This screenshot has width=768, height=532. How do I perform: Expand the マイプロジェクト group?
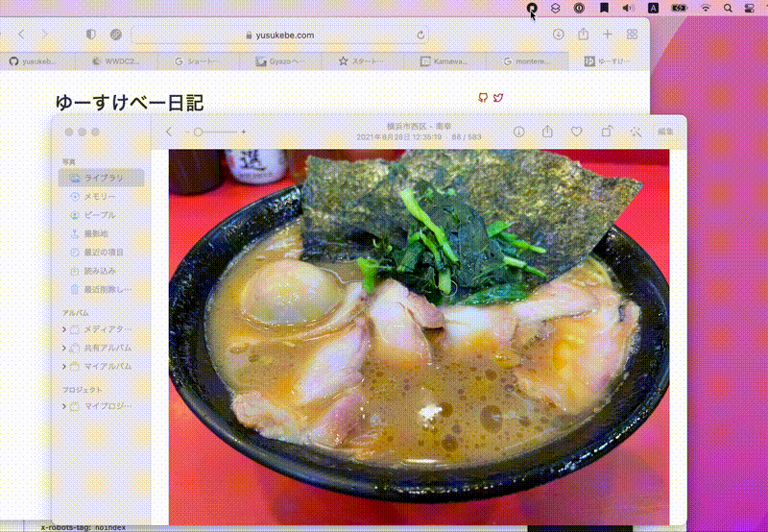(64, 406)
